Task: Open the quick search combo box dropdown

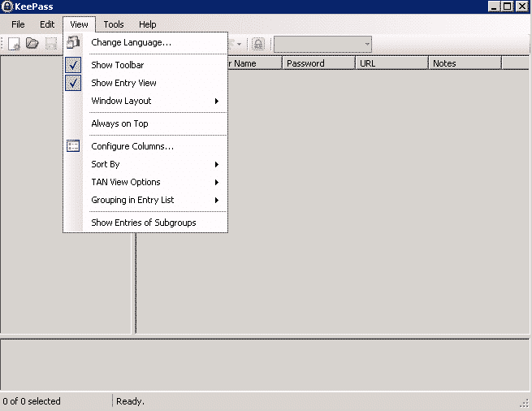Action: (367, 44)
